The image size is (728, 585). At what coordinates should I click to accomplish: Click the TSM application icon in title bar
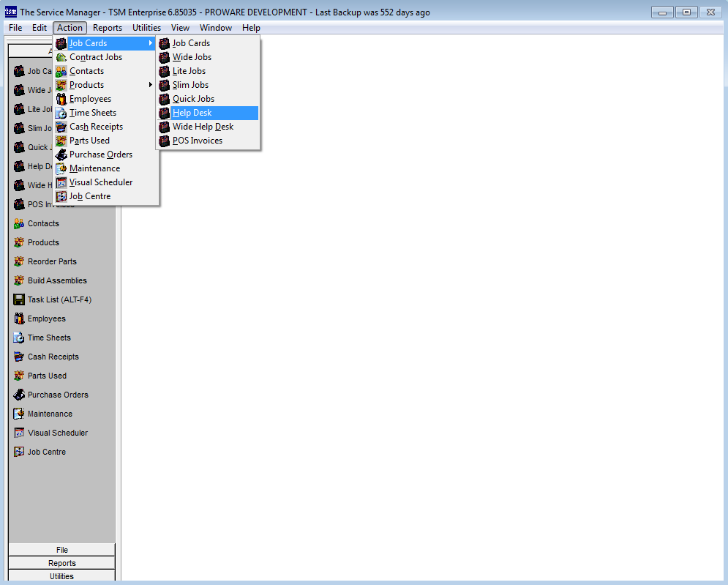(11, 12)
